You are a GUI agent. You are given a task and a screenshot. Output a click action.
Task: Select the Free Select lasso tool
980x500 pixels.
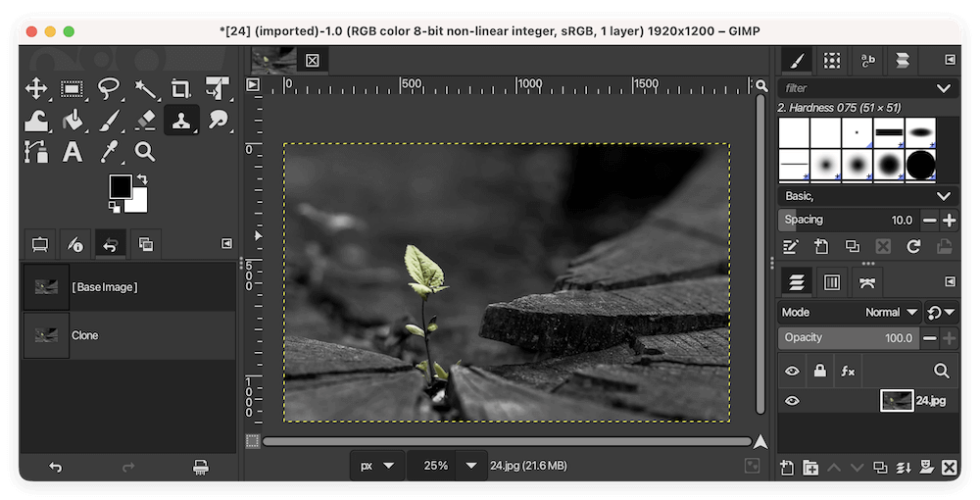[x=109, y=89]
